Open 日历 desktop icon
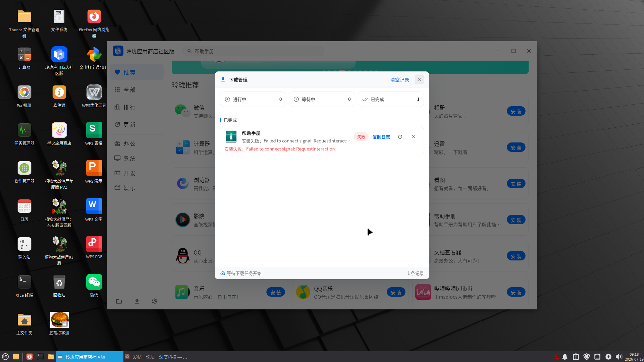Screen dimensions: 644x362 pyautogui.click(x=24, y=210)
